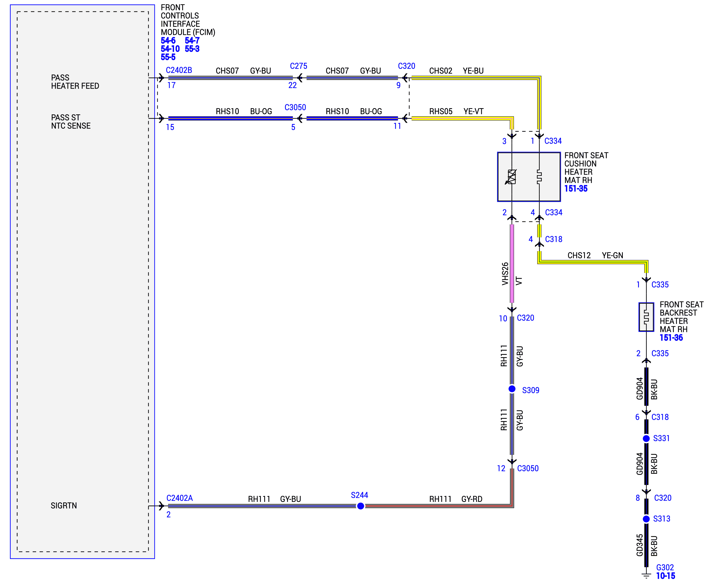Click the CHS12 YE-GN wire label
This screenshot has width=714, height=588.
point(595,255)
